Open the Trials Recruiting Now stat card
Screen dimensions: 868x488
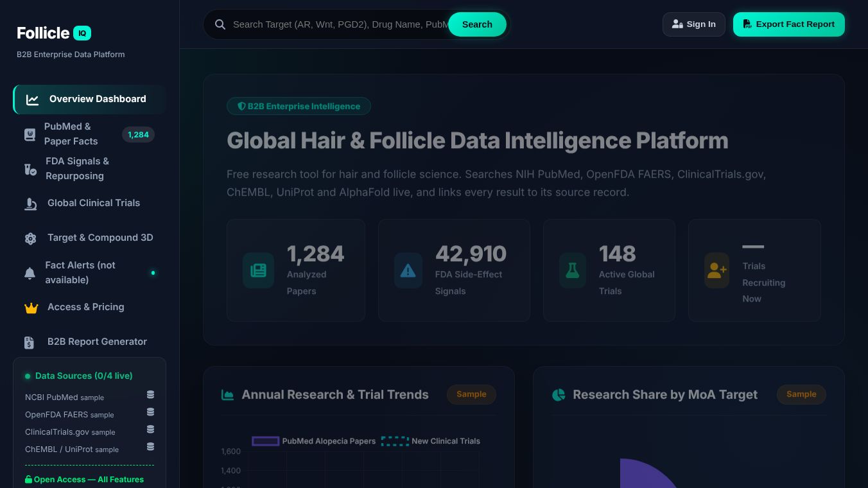754,270
